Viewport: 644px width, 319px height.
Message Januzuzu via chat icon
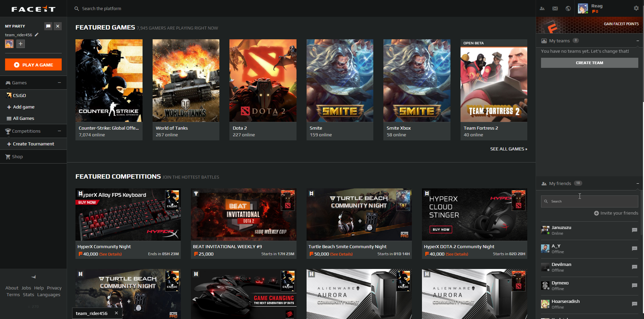[635, 230]
